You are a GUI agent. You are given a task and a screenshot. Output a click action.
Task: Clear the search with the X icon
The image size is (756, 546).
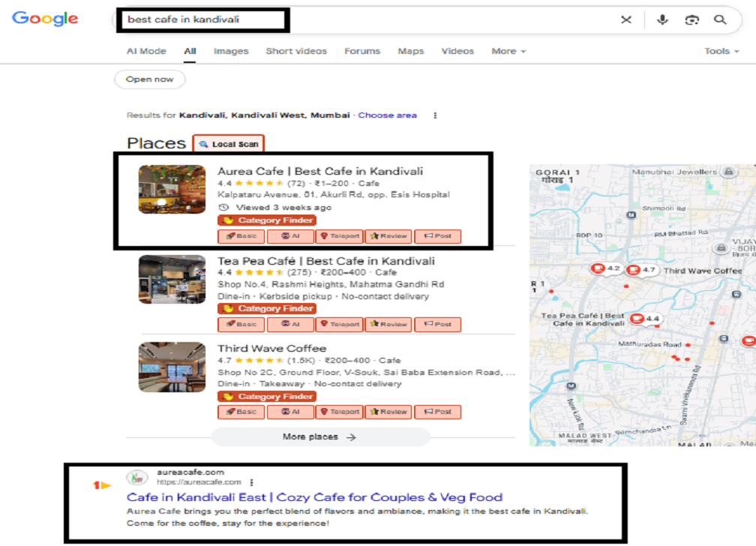627,20
